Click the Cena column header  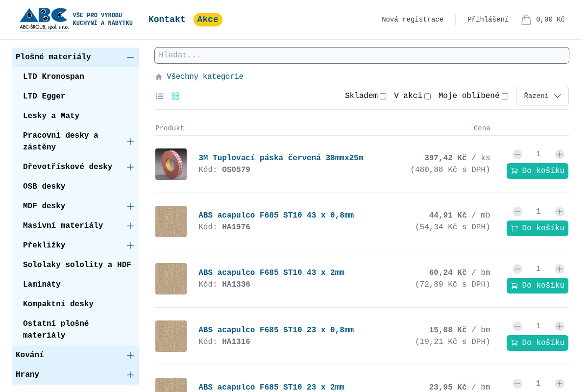(x=482, y=128)
